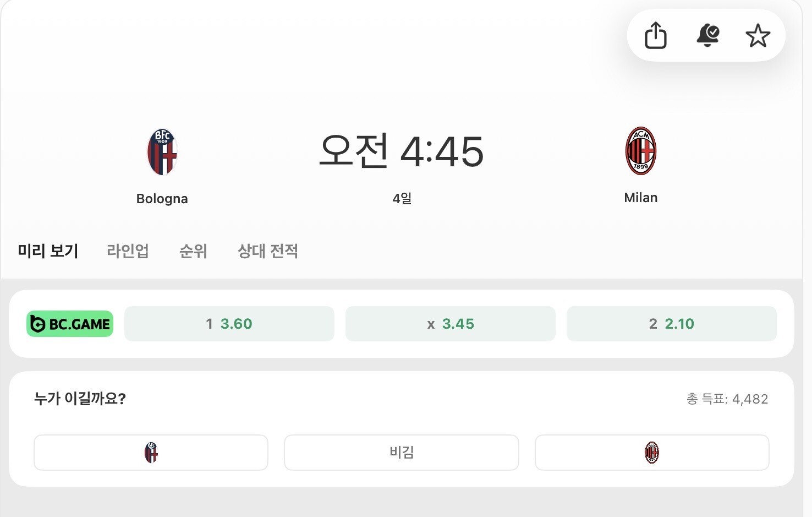This screenshot has height=517, width=812.
Task: Click the share icon
Action: click(x=655, y=36)
